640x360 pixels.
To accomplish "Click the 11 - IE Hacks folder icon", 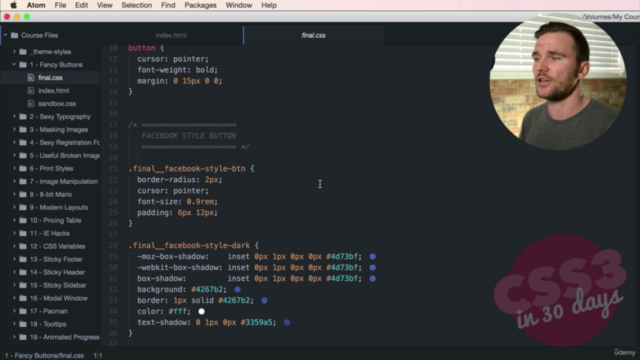I will click(23, 233).
